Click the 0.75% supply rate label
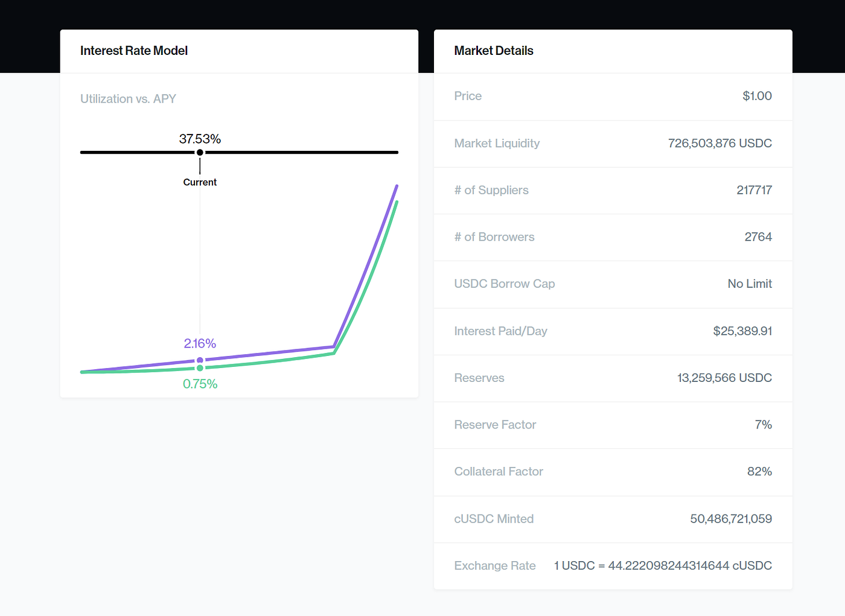Image resolution: width=845 pixels, height=616 pixels. tap(200, 384)
